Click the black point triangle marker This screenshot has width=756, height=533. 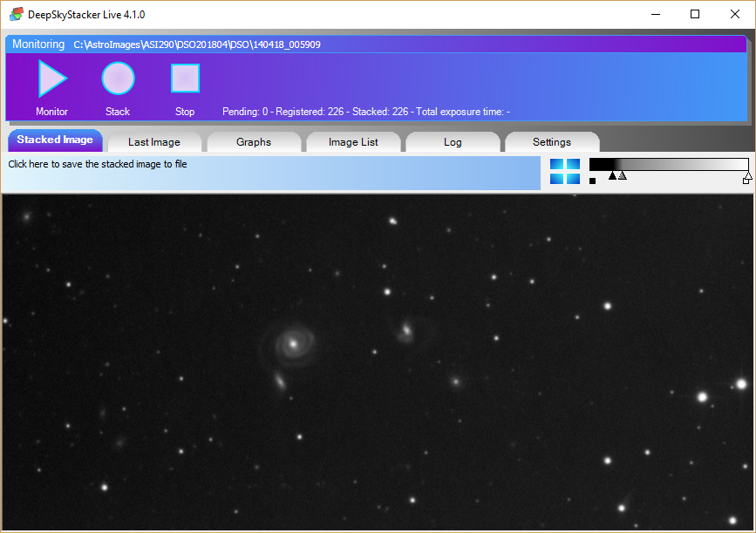pyautogui.click(x=612, y=175)
